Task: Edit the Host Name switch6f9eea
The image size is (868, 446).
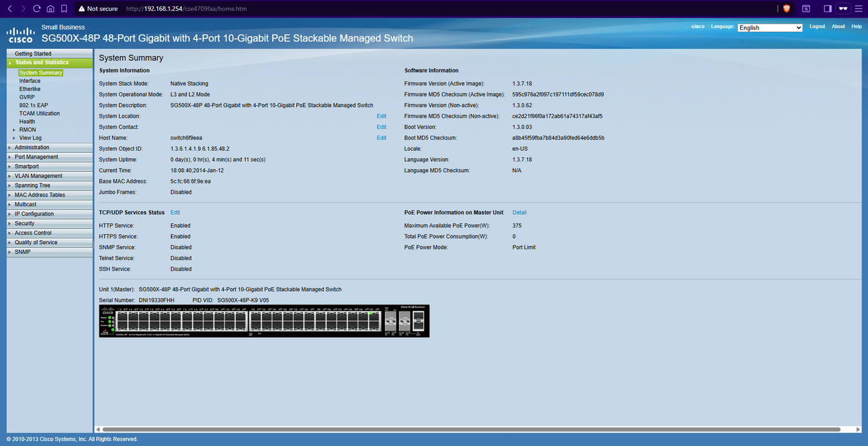Action: tap(381, 138)
